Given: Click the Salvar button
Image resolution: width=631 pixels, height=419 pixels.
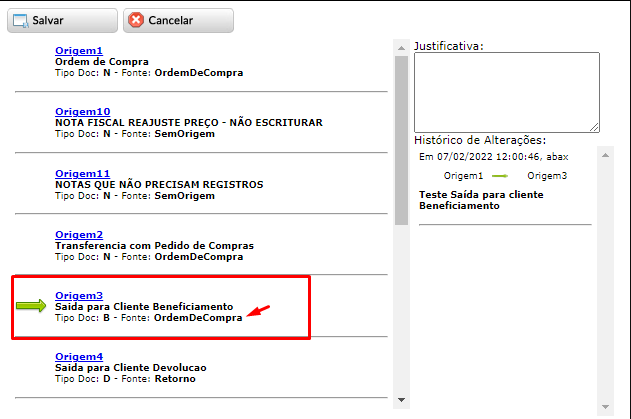Looking at the screenshot, I should pyautogui.click(x=61, y=20).
